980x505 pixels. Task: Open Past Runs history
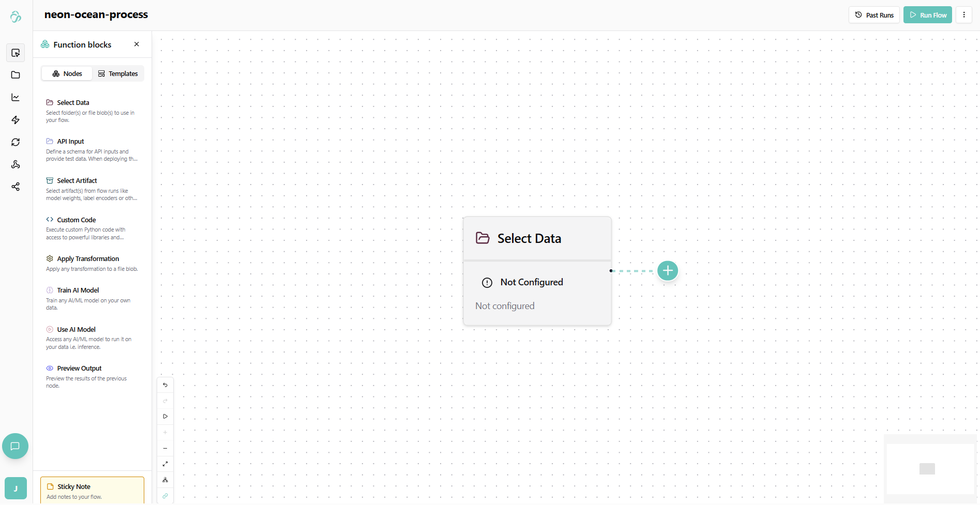(875, 15)
